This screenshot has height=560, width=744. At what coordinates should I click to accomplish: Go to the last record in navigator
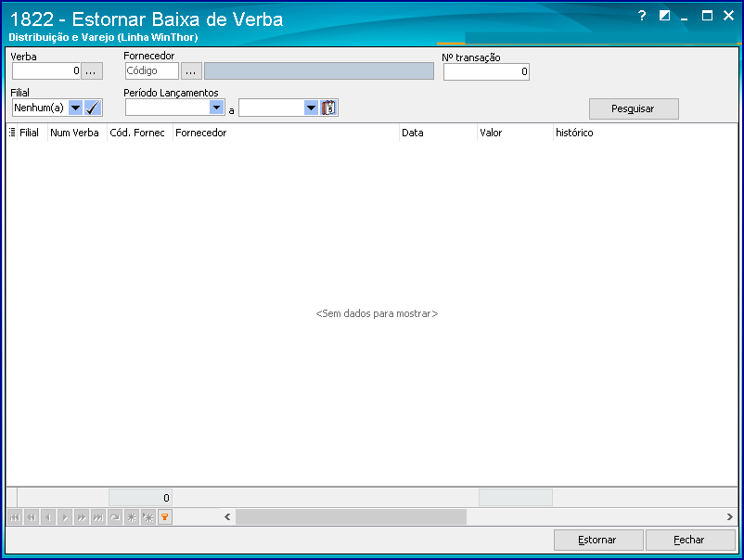(x=98, y=516)
